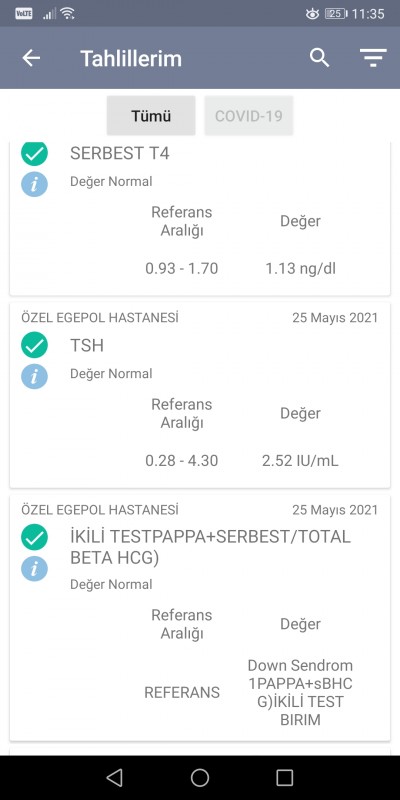
Task: Tap the Android recent apps square button
Action: (285, 778)
